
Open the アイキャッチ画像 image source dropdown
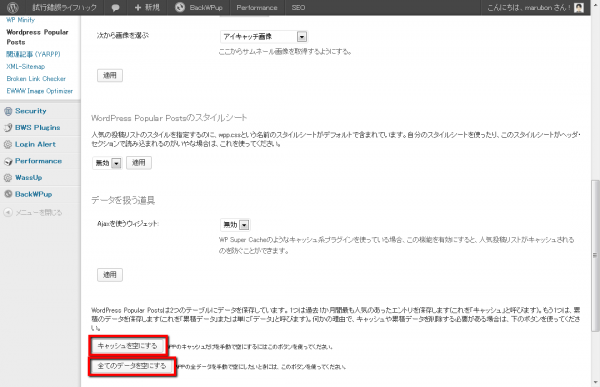[264, 37]
